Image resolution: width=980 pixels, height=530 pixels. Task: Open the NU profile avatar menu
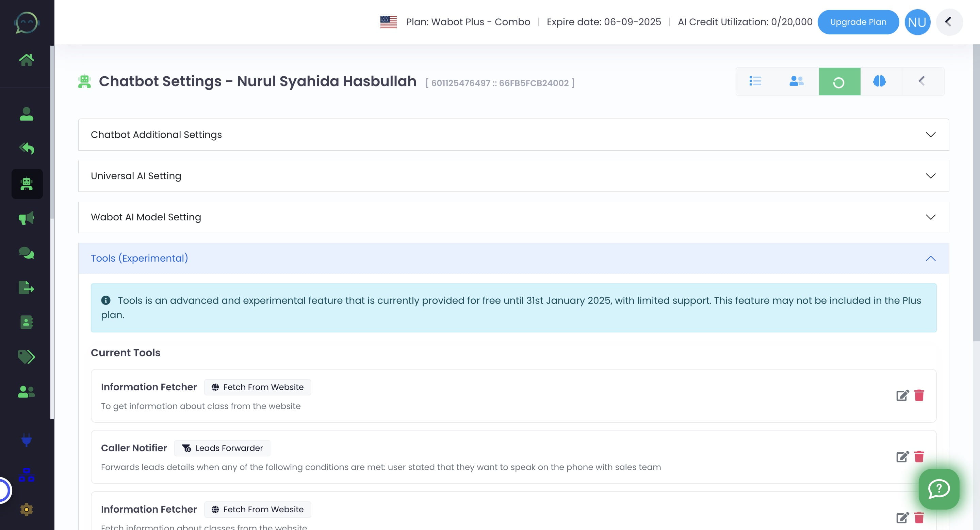click(x=917, y=22)
